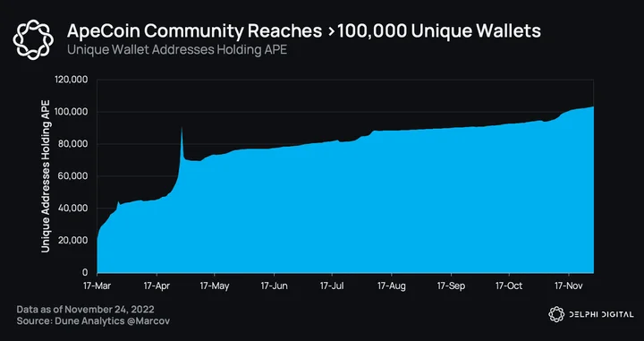Click the 17-Apr label on the x-axis
Screen dimensions: 644x341
(157, 286)
